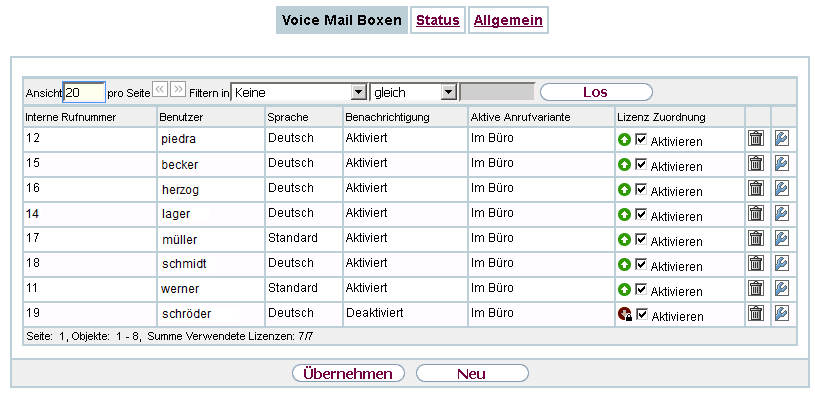
Task: Edit the becker entry with wrench icon
Action: [x=781, y=163]
